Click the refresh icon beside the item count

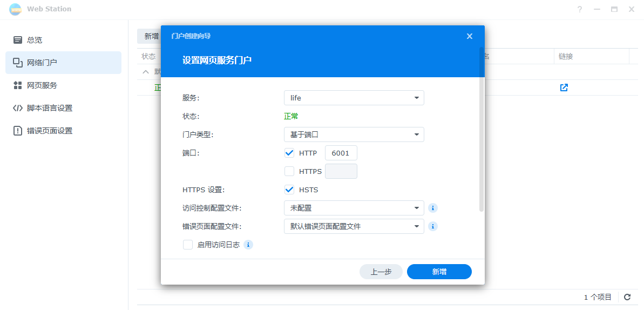(627, 297)
